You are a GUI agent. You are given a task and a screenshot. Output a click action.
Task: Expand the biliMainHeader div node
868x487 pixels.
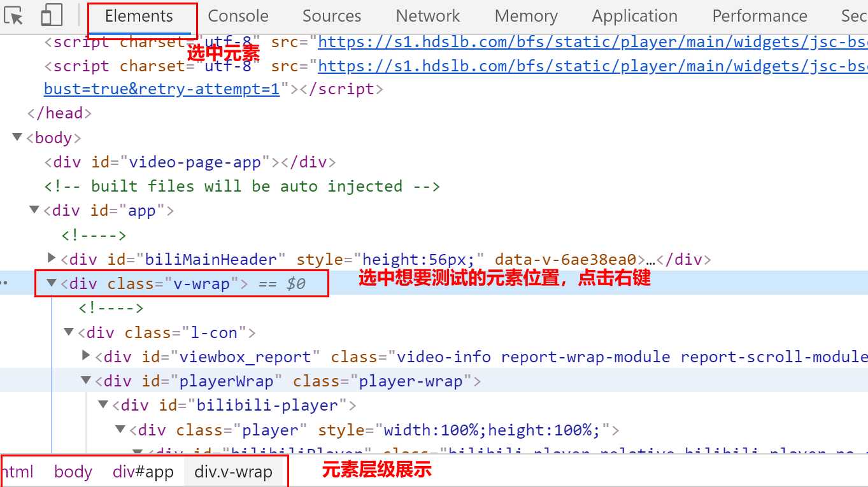tap(52, 258)
